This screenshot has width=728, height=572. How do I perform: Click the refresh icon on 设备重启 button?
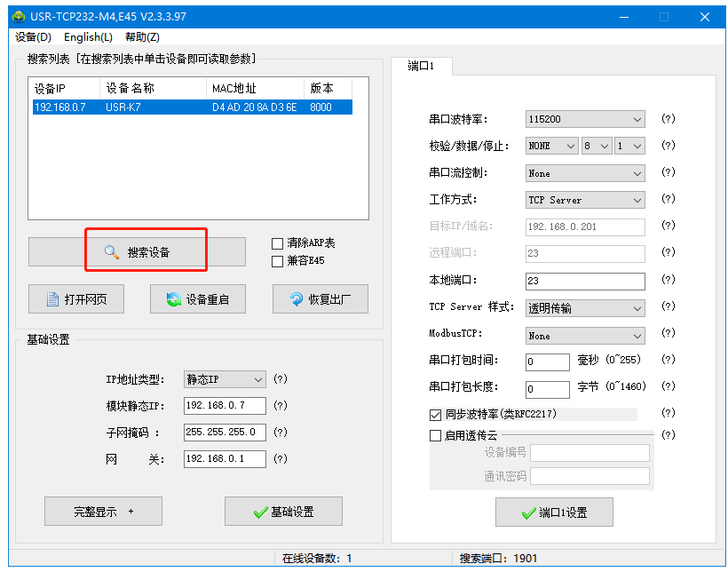173,299
